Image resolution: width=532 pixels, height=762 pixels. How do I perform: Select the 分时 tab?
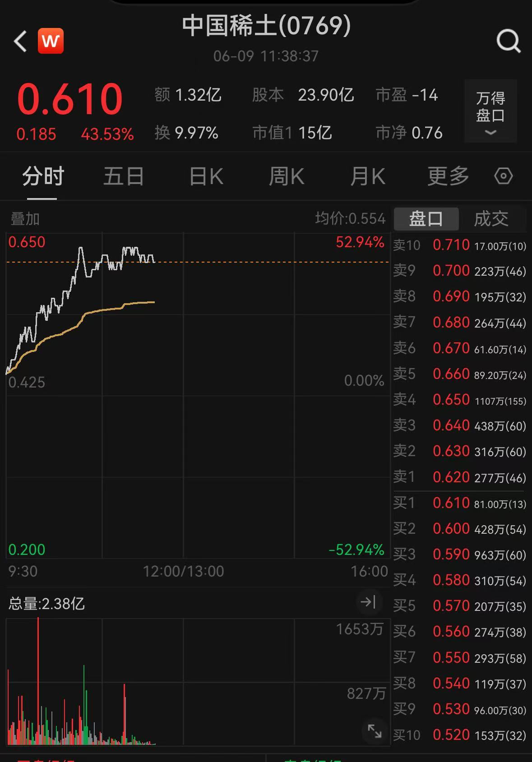(x=43, y=176)
